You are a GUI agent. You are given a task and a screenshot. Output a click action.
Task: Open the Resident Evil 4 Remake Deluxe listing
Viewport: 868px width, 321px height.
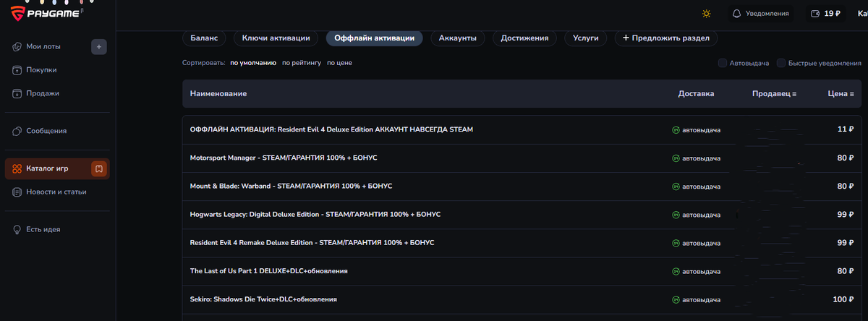pos(312,243)
